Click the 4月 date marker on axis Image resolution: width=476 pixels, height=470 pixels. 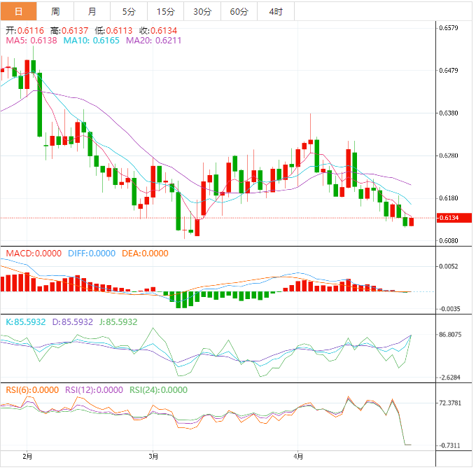pyautogui.click(x=298, y=456)
